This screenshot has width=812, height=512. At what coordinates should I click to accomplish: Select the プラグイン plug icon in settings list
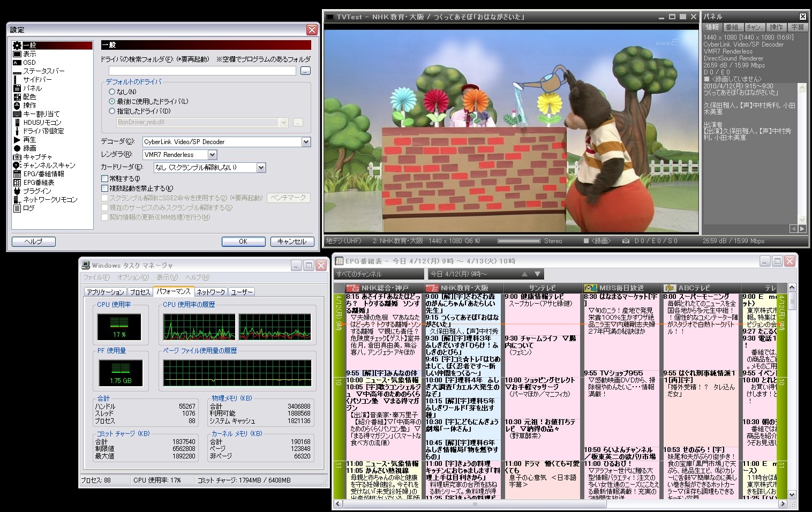pyautogui.click(x=17, y=191)
